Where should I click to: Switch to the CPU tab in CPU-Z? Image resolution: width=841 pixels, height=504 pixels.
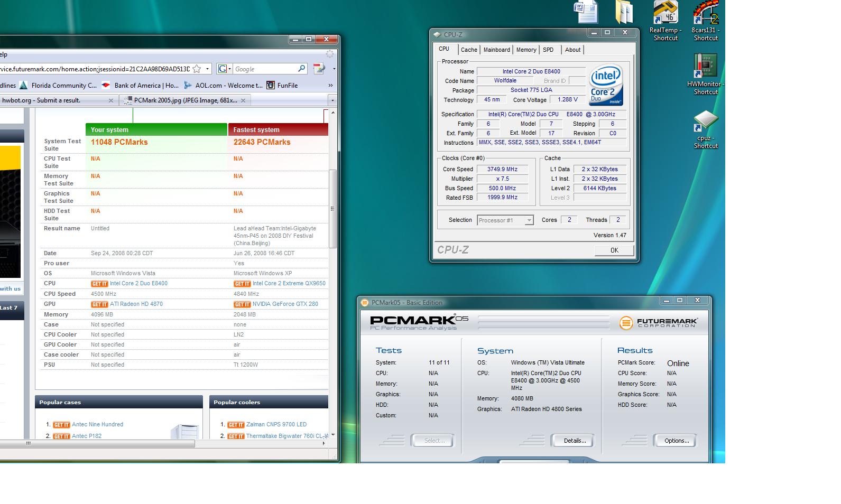pyautogui.click(x=444, y=49)
